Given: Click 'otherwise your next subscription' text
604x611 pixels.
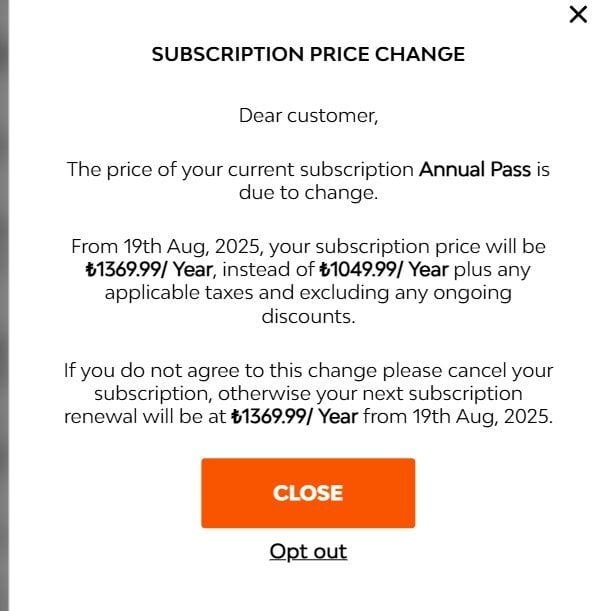Looking at the screenshot, I should (x=370, y=394).
